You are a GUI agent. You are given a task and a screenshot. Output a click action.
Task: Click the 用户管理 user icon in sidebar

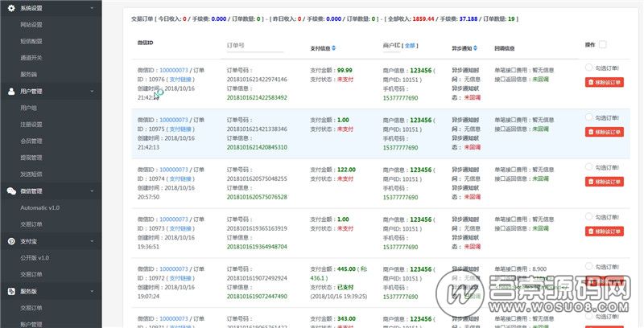click(x=11, y=92)
